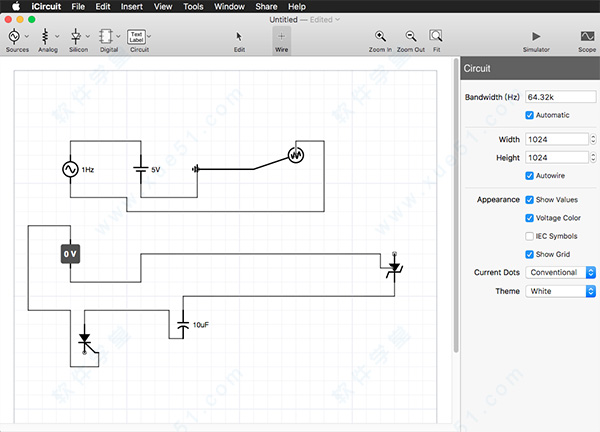Toggle the Automatic bandwidth checkbox
The image size is (600, 432).
(530, 115)
